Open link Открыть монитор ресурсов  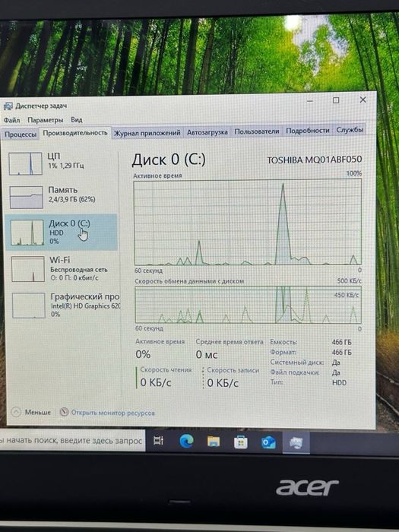click(112, 413)
